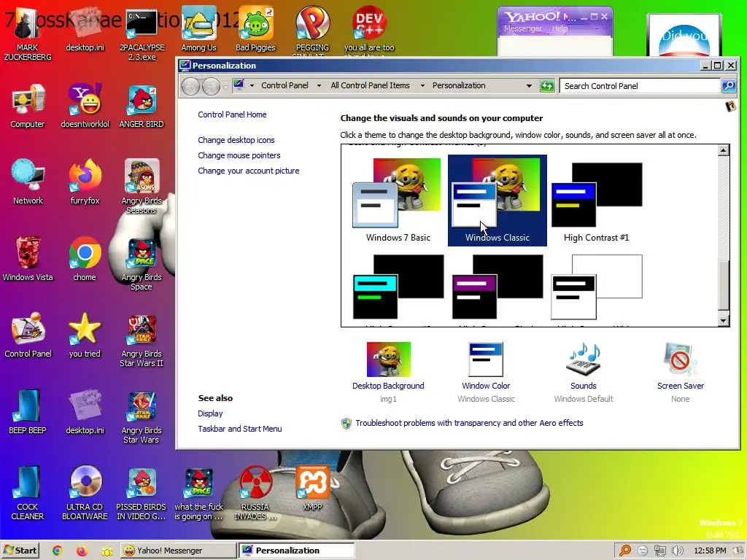Select the 2PACALYPSE 2.3.exe icon

[x=142, y=34]
